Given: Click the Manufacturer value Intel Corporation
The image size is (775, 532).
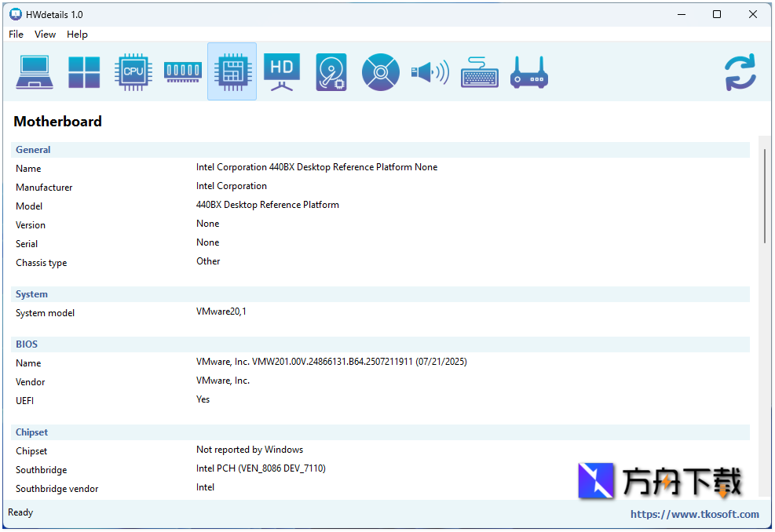Looking at the screenshot, I should pos(232,186).
